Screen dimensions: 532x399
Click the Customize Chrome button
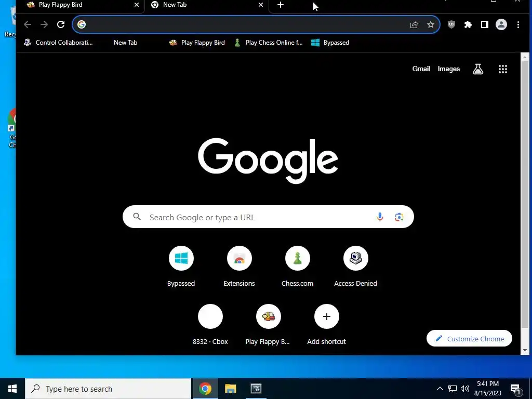click(x=469, y=338)
